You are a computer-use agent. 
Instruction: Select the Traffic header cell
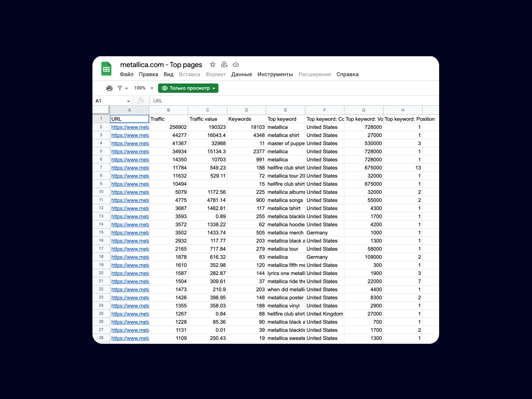169,119
